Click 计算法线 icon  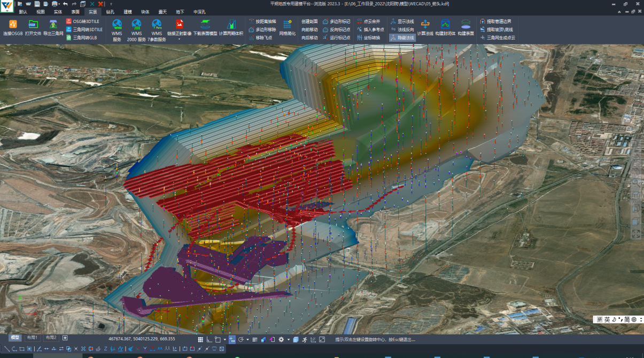coord(424,25)
